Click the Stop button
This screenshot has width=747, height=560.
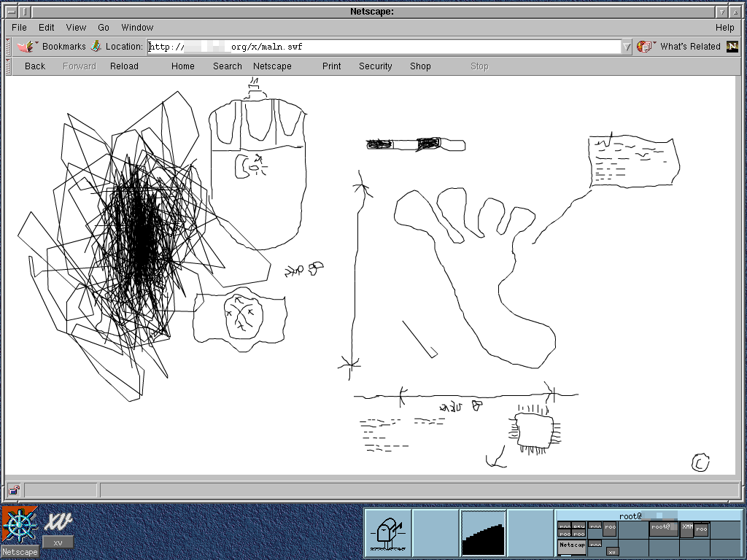tap(479, 66)
